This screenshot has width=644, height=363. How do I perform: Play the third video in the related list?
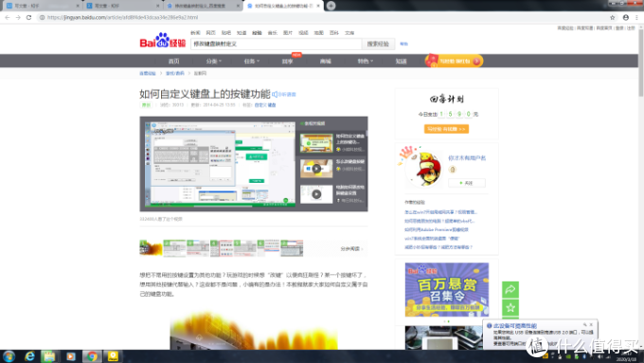click(316, 194)
